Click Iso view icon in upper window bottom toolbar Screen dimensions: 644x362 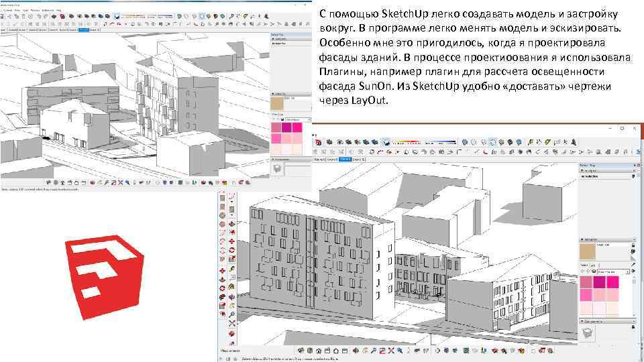tap(49, 182)
